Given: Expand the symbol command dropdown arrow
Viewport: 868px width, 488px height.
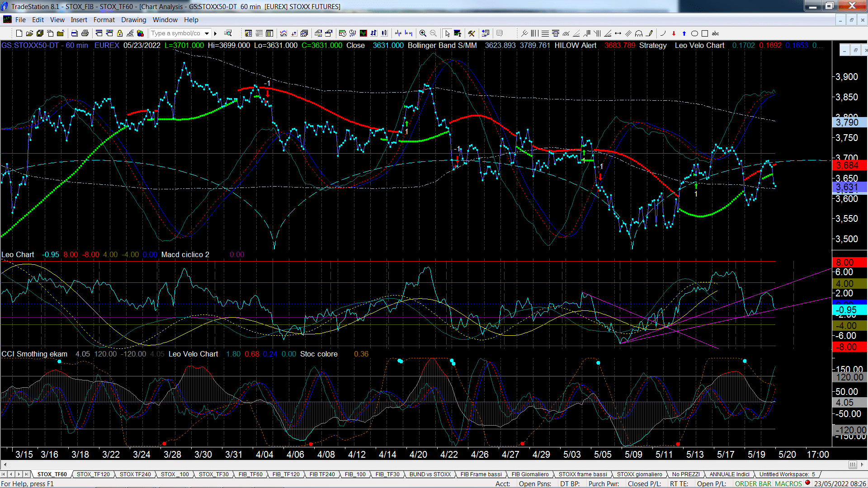Looking at the screenshot, I should [x=207, y=33].
